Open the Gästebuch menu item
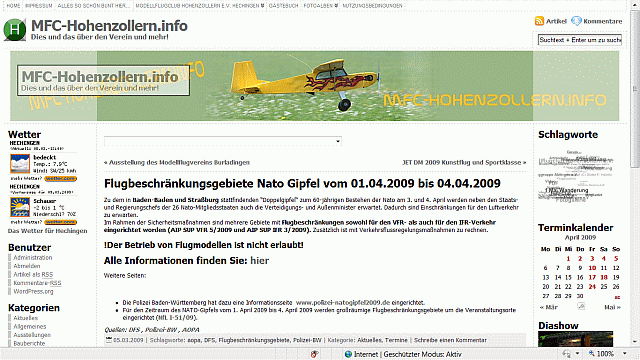640x360 pixels. [284, 6]
